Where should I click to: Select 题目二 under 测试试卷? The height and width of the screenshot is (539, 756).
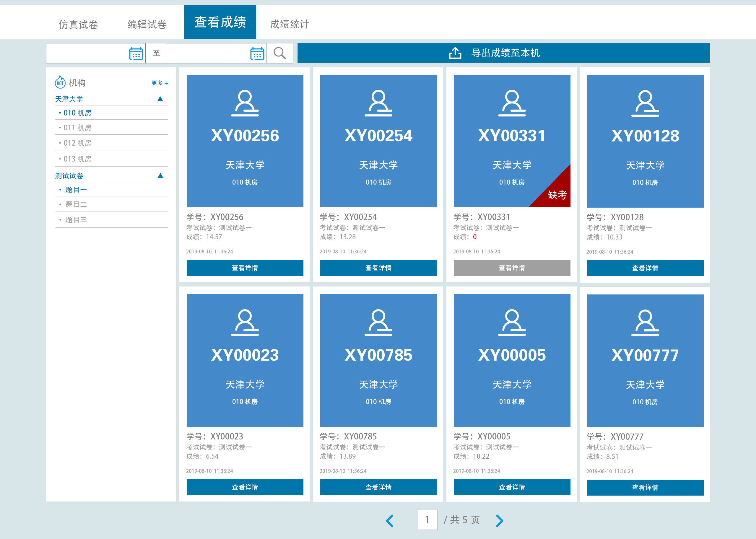[76, 204]
